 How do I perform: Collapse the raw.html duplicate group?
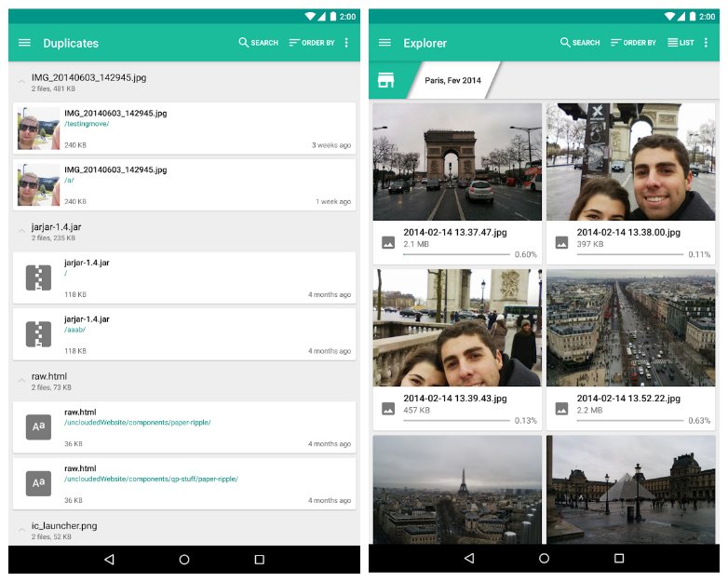(21, 381)
